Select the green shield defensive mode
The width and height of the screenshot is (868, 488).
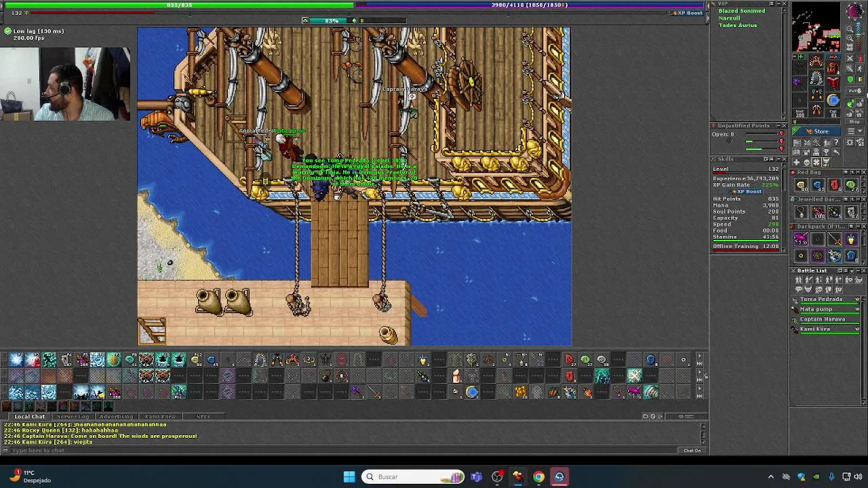tap(850, 79)
